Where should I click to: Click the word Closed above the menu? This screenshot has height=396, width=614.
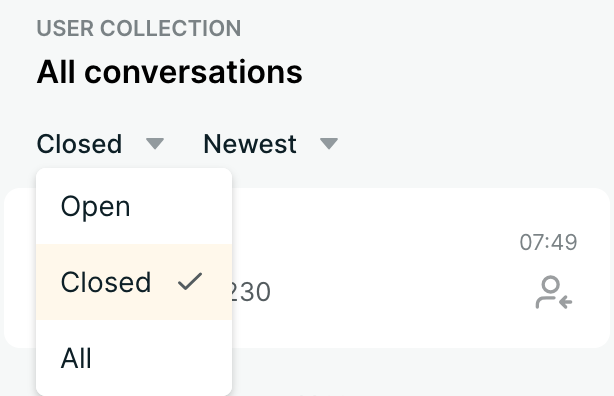(79, 143)
